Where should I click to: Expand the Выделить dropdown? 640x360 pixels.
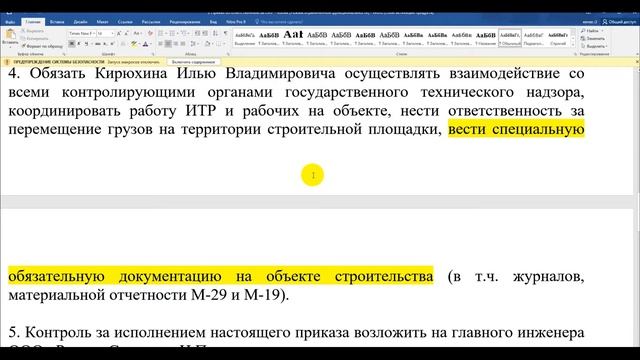[x=594, y=46]
